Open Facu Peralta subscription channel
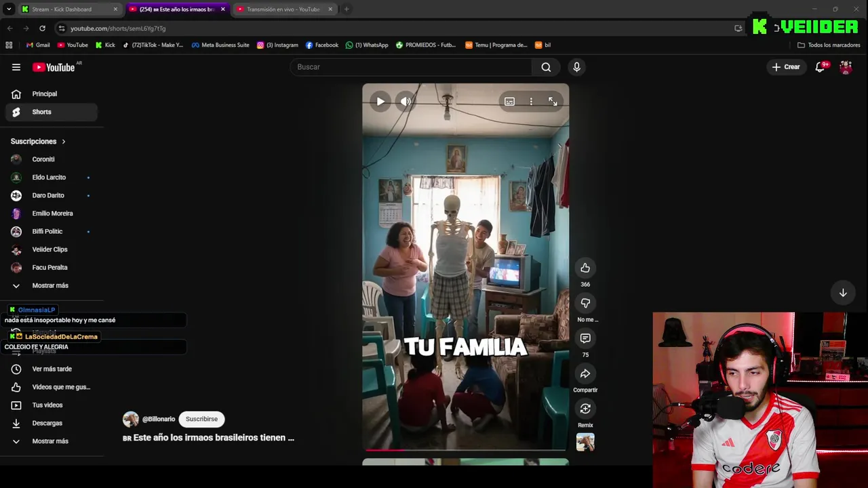This screenshot has width=868, height=488. click(52, 268)
